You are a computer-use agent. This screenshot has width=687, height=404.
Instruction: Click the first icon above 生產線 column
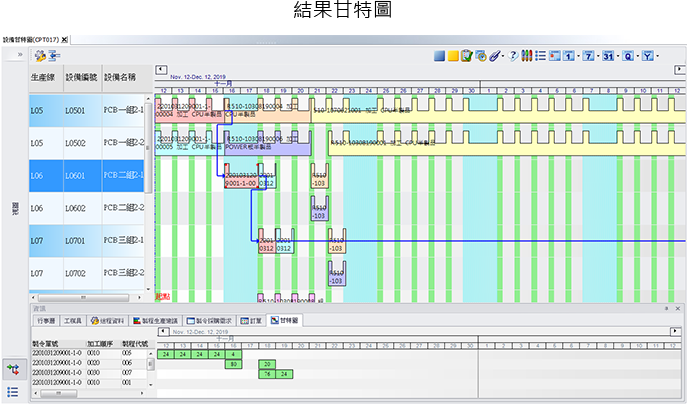[39, 56]
